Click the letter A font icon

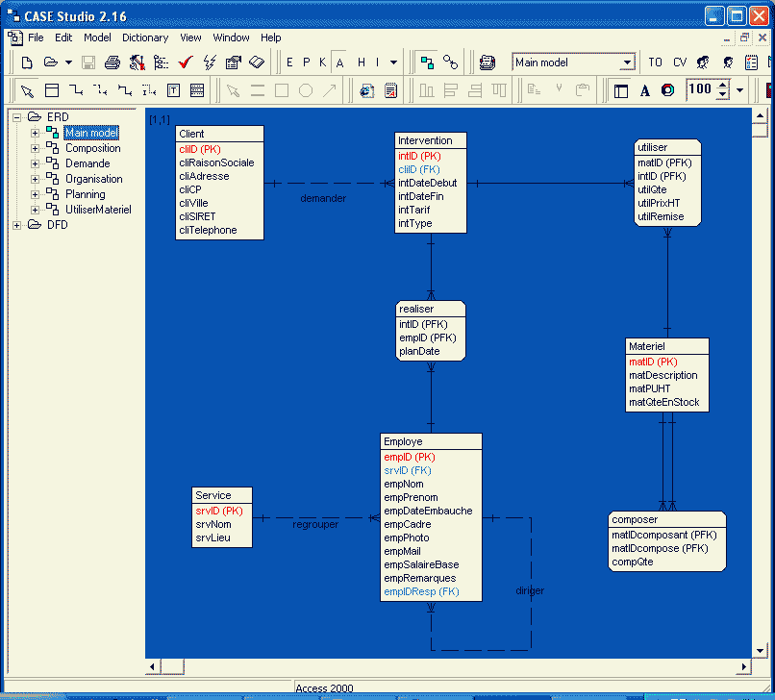click(x=644, y=90)
